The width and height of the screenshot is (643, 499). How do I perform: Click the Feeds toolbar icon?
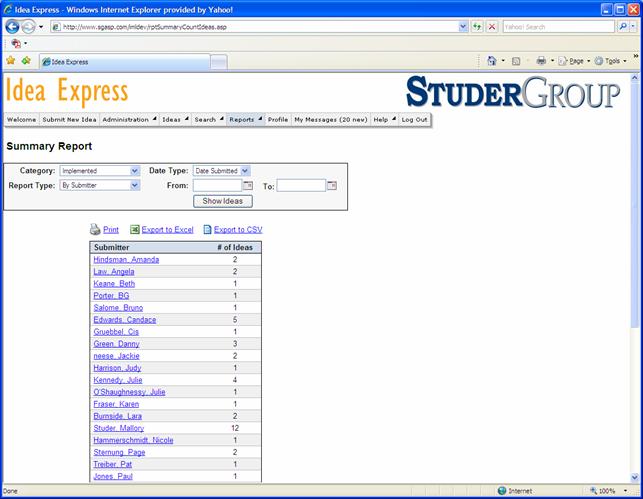click(516, 61)
